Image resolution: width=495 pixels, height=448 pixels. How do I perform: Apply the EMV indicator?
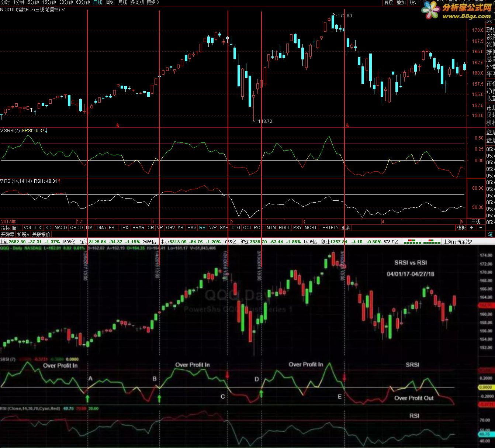192,228
